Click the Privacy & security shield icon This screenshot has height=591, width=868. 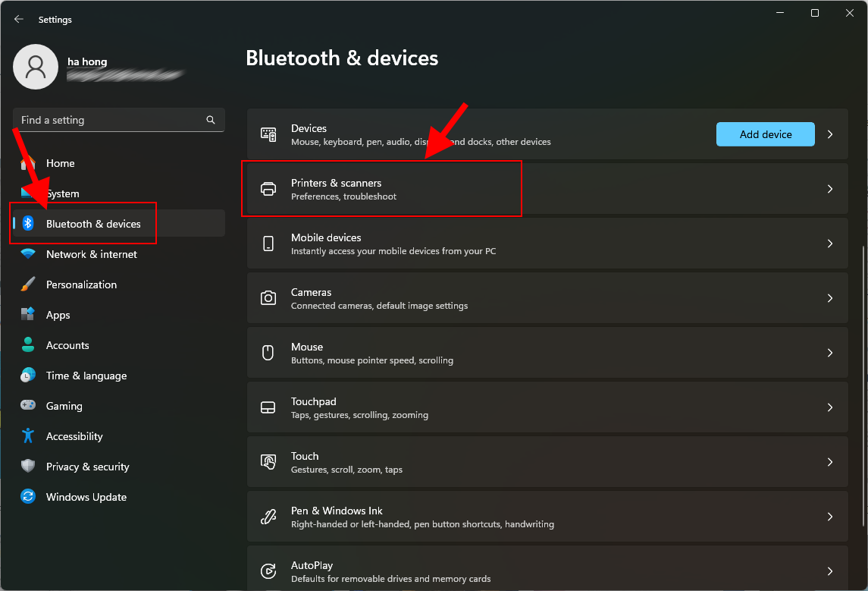coord(28,467)
